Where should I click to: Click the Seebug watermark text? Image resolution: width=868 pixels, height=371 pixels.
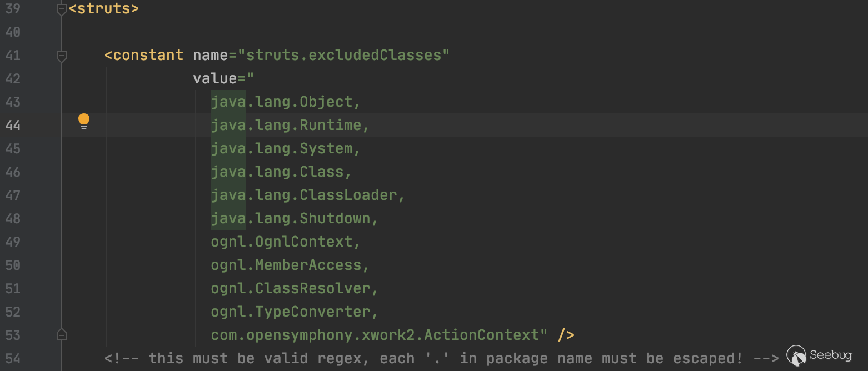pyautogui.click(x=830, y=355)
